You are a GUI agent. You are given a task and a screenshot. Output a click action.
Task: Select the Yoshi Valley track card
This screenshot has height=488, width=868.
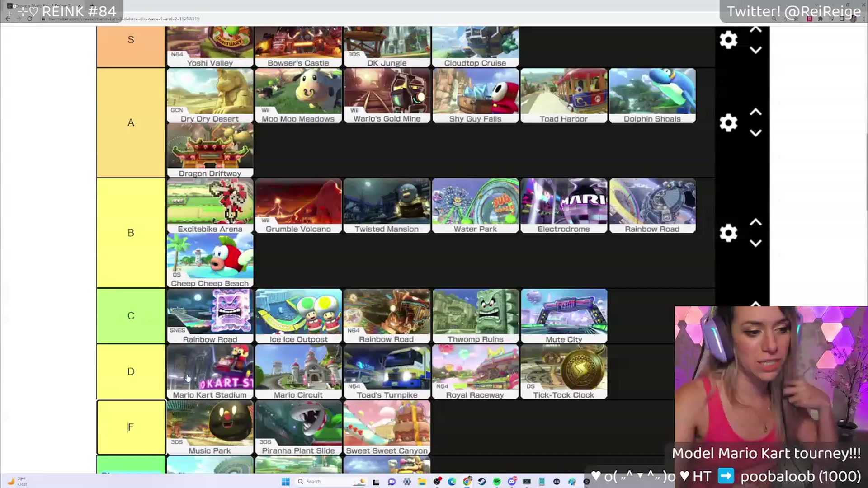click(210, 47)
